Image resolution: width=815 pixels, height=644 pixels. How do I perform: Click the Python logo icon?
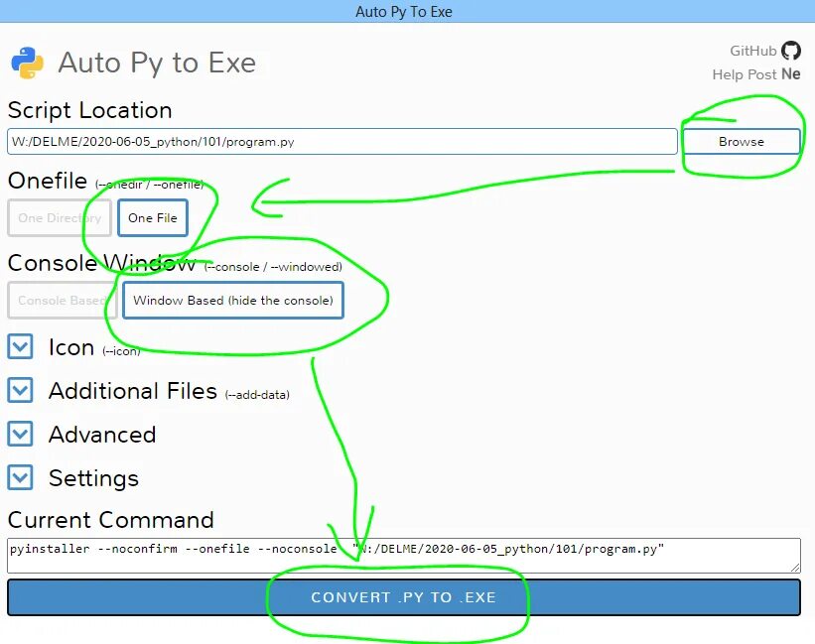(x=27, y=63)
